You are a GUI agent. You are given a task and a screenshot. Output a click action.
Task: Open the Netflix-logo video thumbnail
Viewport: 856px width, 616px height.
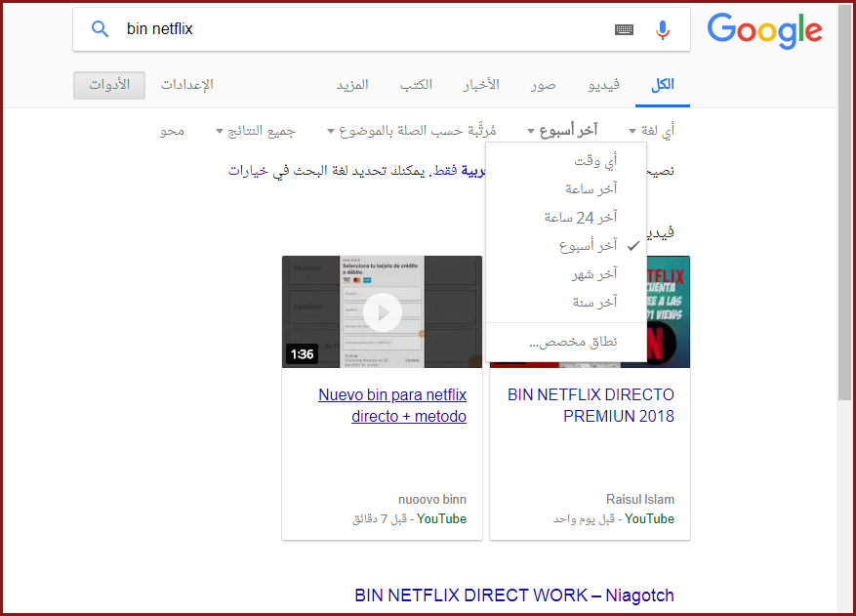669,311
